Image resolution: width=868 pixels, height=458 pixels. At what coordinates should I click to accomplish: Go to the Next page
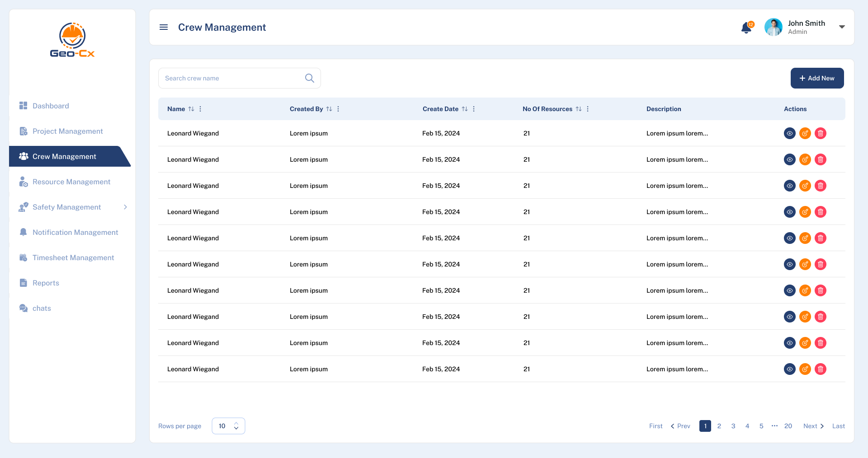click(813, 426)
